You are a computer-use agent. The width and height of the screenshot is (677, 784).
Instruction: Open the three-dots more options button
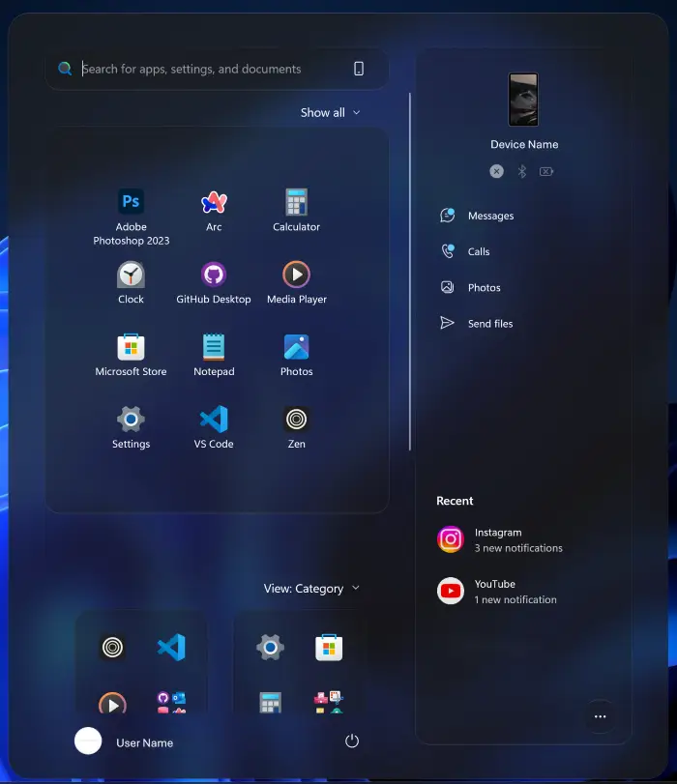[600, 716]
